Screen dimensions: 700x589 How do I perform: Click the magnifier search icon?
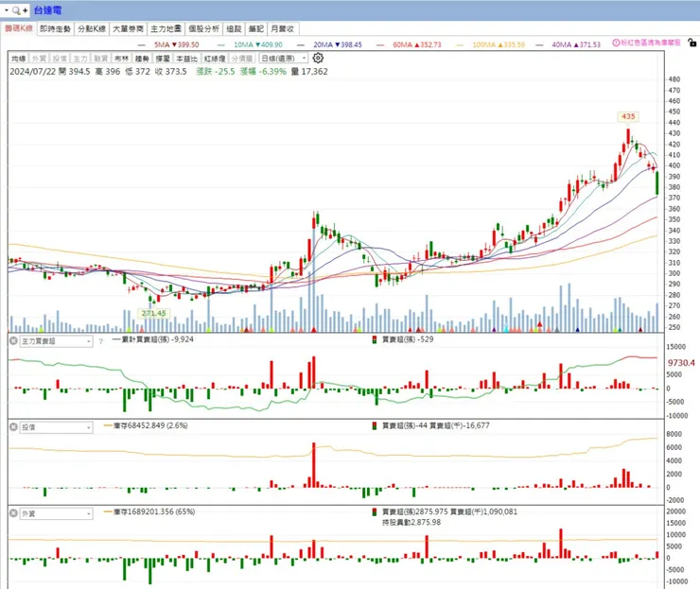pos(16,9)
